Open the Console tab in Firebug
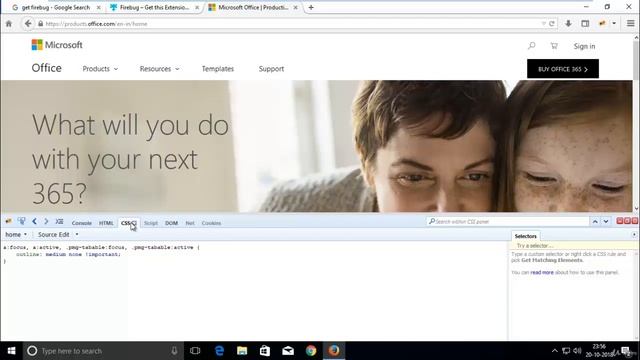This screenshot has height=360, width=640. pyautogui.click(x=82, y=223)
